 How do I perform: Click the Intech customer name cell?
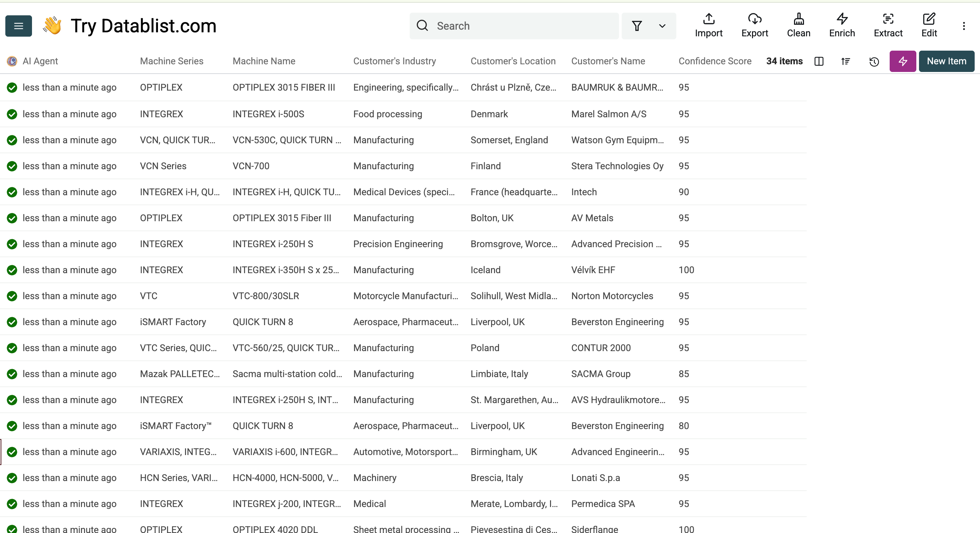[584, 192]
